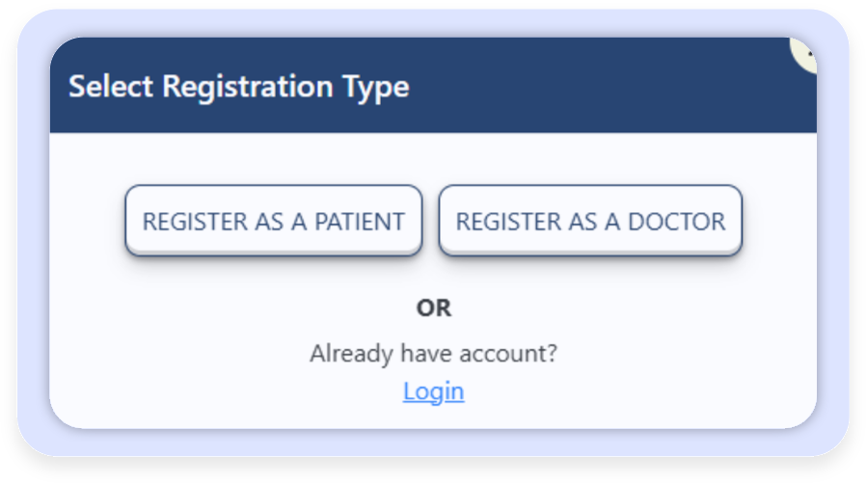
Task: Click the Already have account? text
Action: pos(433,354)
